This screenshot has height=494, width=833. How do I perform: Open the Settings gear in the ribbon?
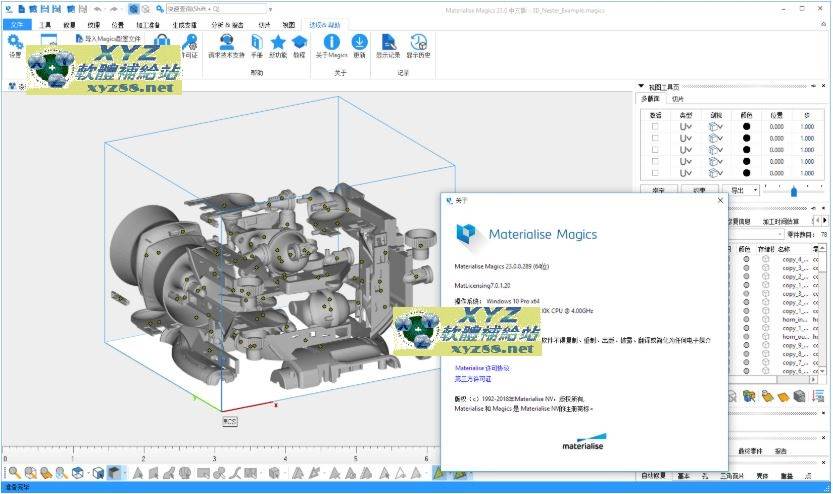[15, 42]
